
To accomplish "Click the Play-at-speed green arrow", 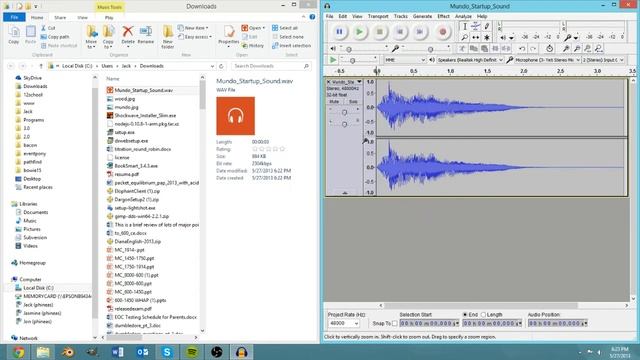I will click(x=333, y=60).
